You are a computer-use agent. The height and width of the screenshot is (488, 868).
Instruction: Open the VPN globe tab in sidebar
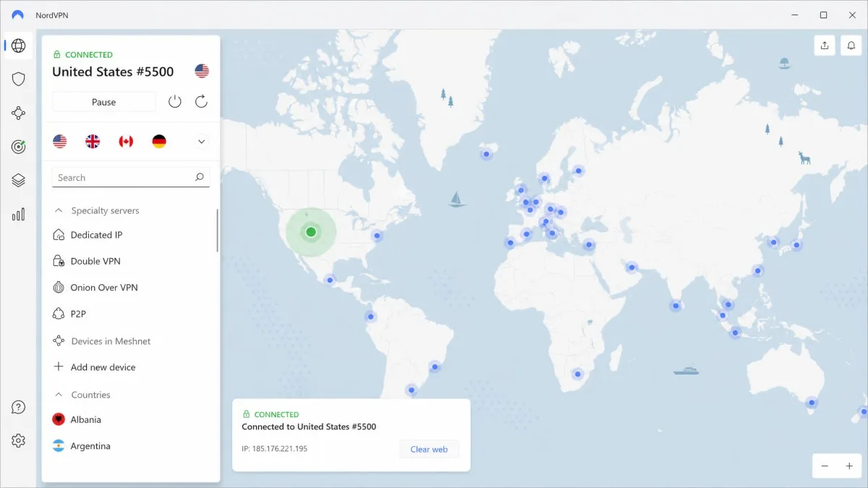tap(19, 46)
